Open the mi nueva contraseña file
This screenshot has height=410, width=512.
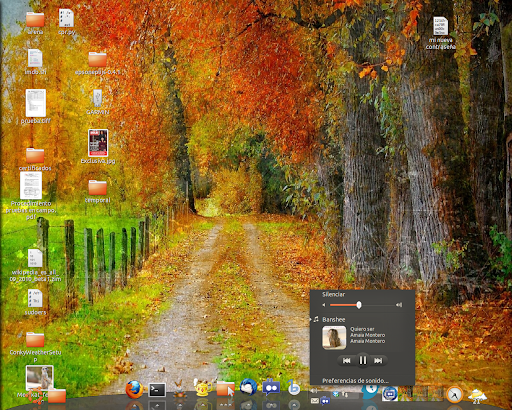(440, 26)
